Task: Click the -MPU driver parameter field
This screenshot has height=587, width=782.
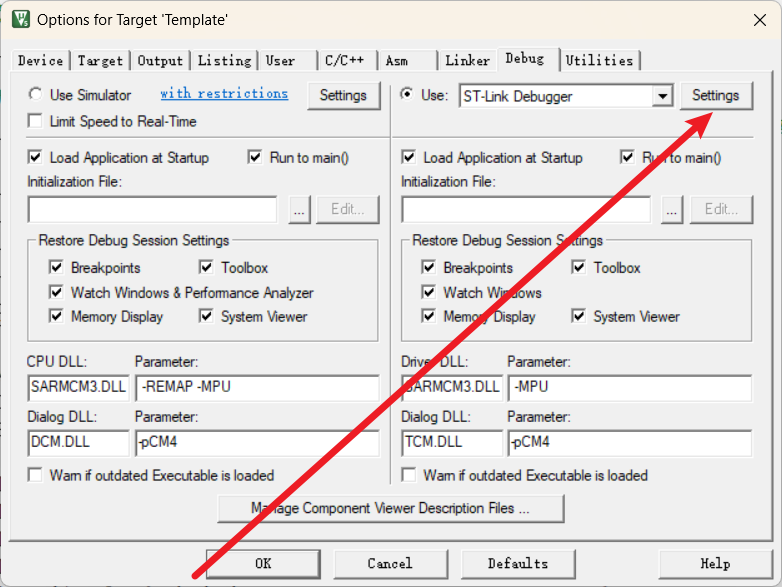Action: (x=630, y=388)
